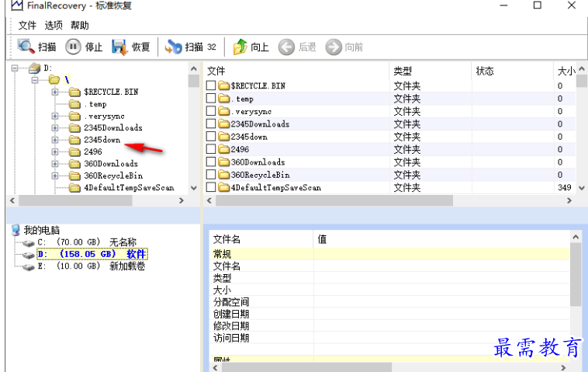Viewport: 588px width, 372px height.
Task: Select C: (70.00 GB) 无名称 drive
Action: [x=87, y=242]
